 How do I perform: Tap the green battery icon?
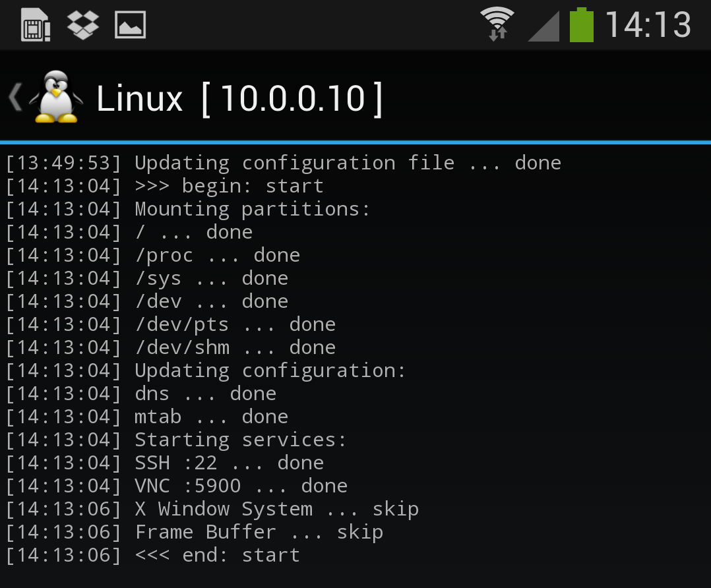582,25
